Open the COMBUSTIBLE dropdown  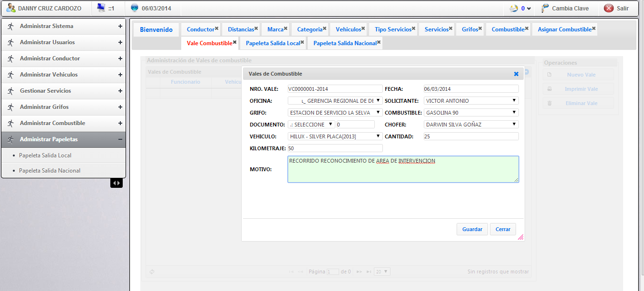471,113
